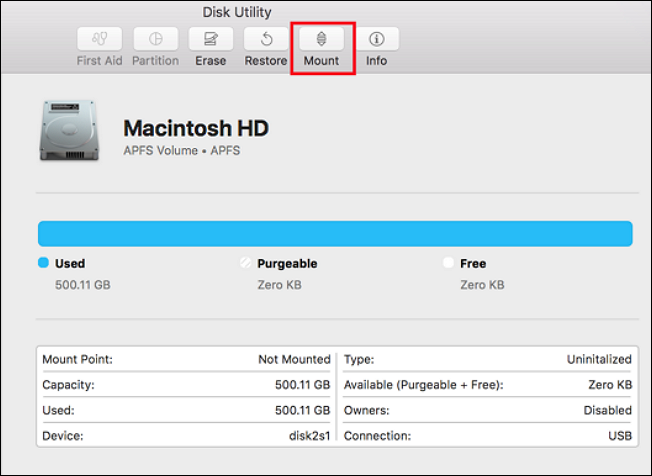Click the Mount Point Not Mounted row
The height and width of the screenshot is (476, 652).
click(186, 359)
